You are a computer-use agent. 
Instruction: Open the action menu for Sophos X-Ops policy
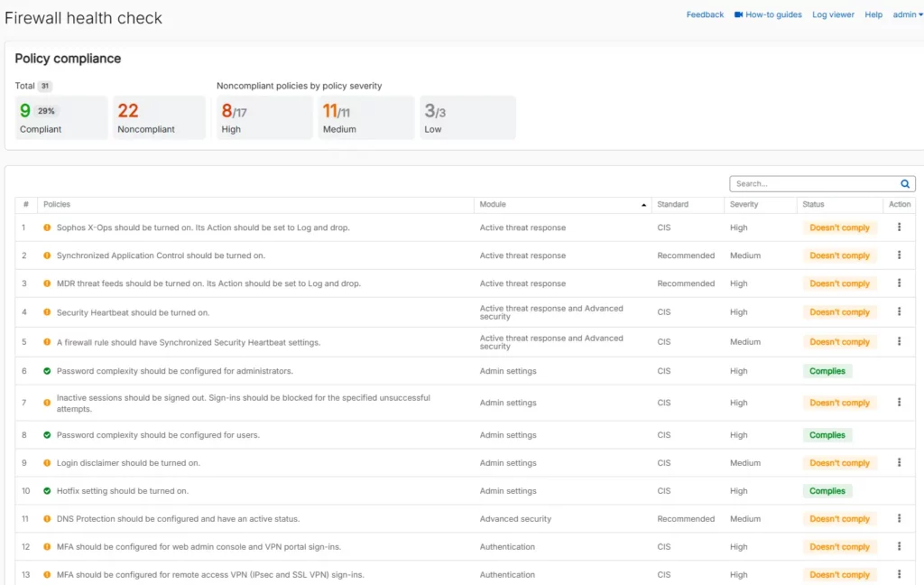pyautogui.click(x=899, y=227)
